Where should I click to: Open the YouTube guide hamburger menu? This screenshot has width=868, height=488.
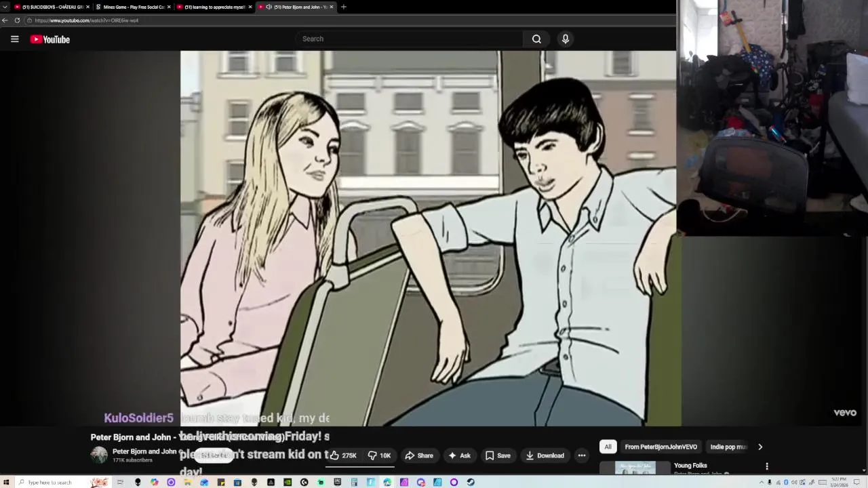coord(14,39)
